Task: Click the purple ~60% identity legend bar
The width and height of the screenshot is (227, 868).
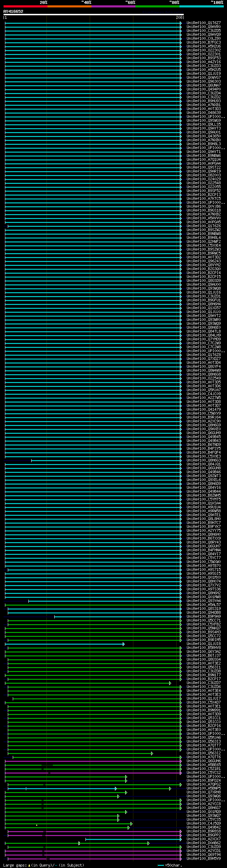Action: (x=113, y=6)
